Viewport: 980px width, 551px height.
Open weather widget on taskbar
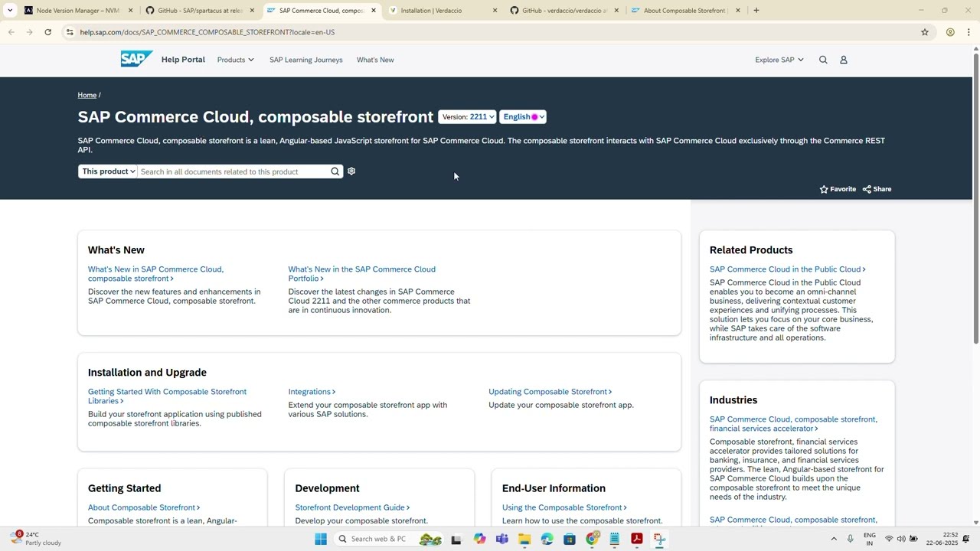[36, 539]
